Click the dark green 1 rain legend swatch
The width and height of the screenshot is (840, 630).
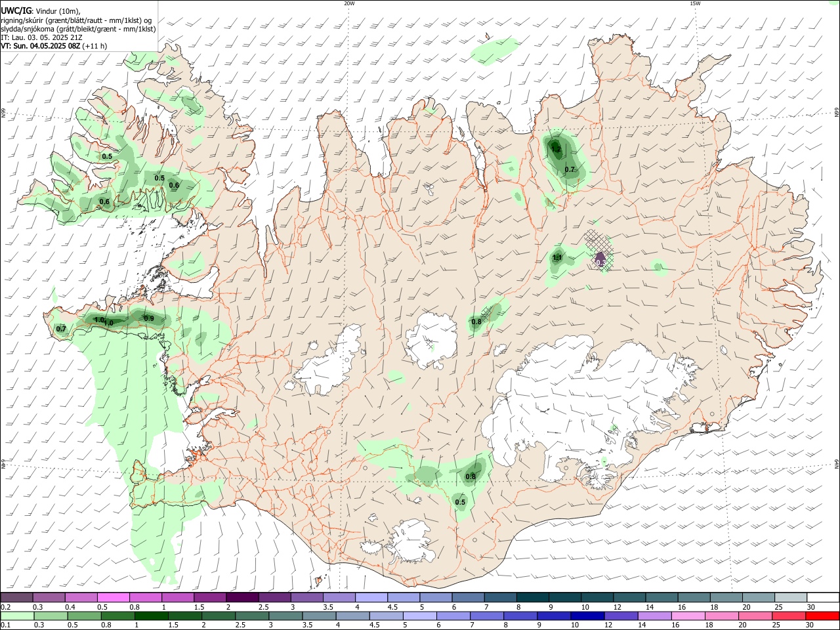[x=152, y=616]
